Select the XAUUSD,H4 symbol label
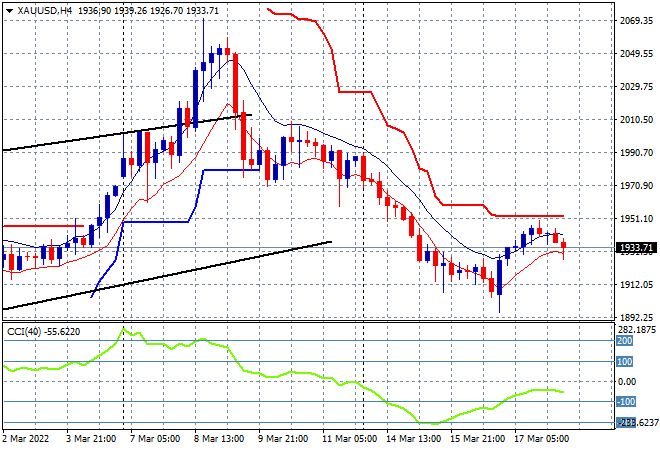Screen dimensions: 660x450 point(45,11)
